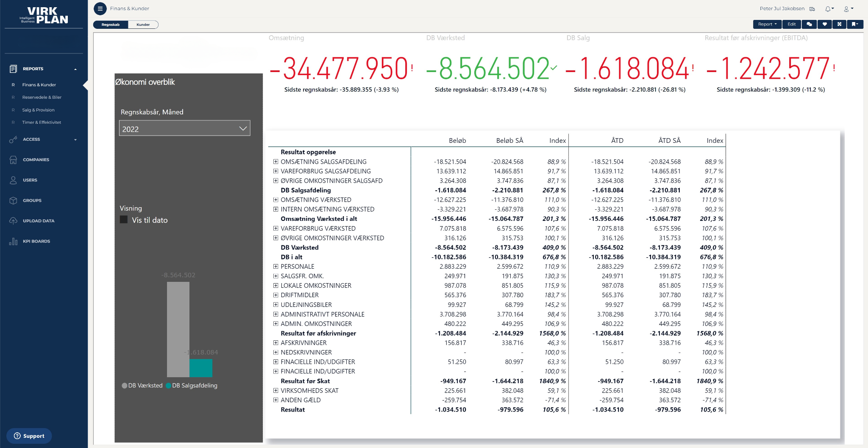Collapse the Reports menu caret
The height and width of the screenshot is (448, 868).
point(75,69)
